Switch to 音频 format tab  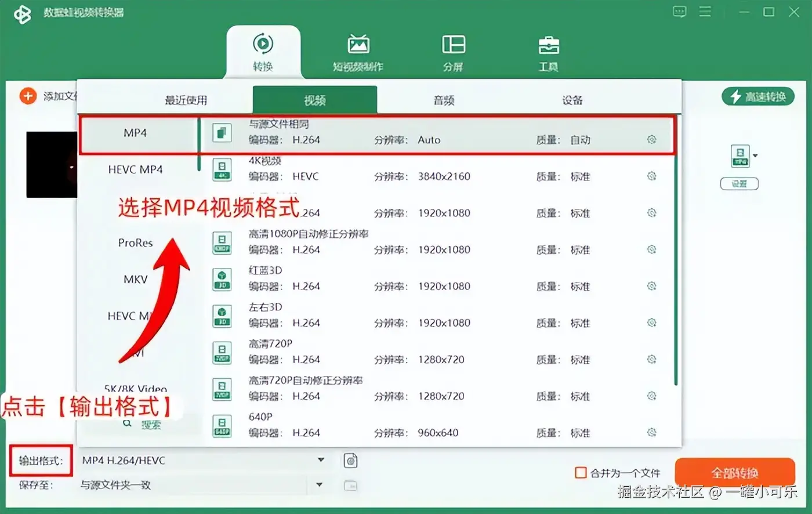pos(444,100)
